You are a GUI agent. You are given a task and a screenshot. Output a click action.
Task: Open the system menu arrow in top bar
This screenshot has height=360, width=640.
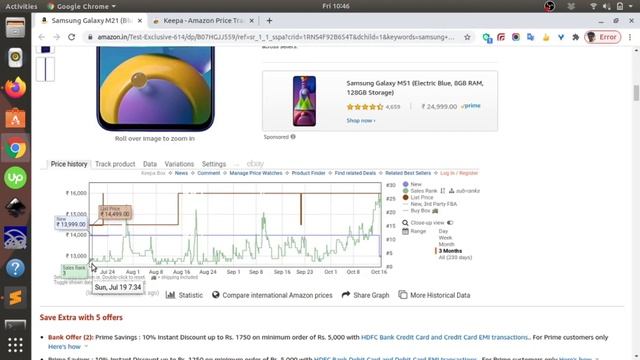click(x=631, y=6)
